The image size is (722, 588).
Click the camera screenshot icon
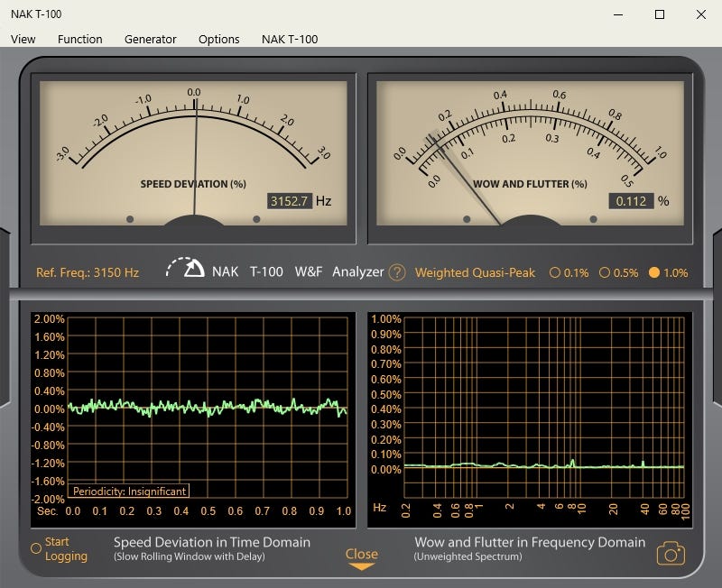tap(670, 553)
